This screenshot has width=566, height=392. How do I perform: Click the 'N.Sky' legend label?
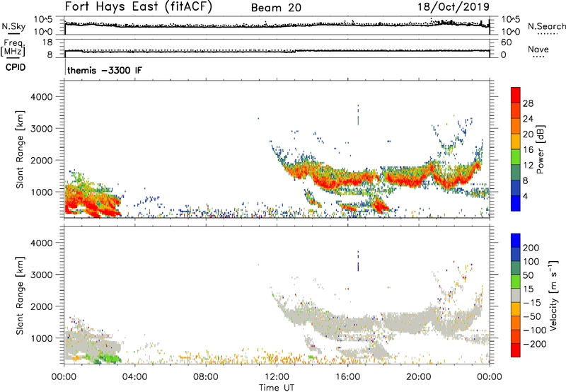[x=13, y=26]
